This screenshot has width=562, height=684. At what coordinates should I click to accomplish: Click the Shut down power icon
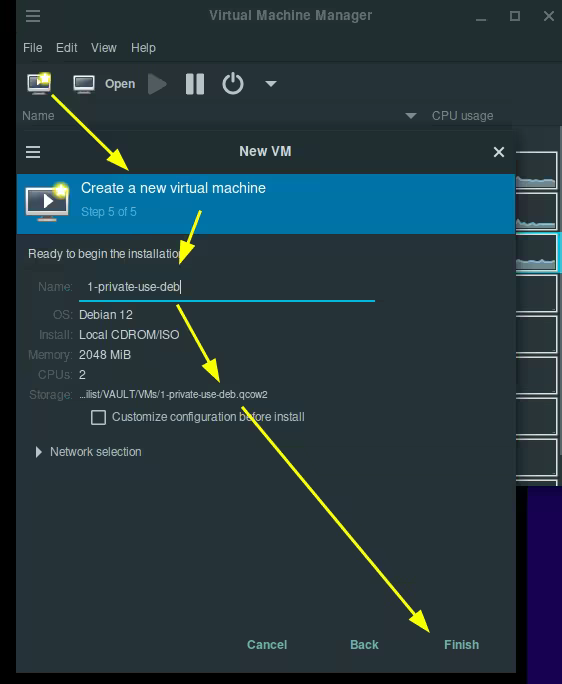point(233,83)
